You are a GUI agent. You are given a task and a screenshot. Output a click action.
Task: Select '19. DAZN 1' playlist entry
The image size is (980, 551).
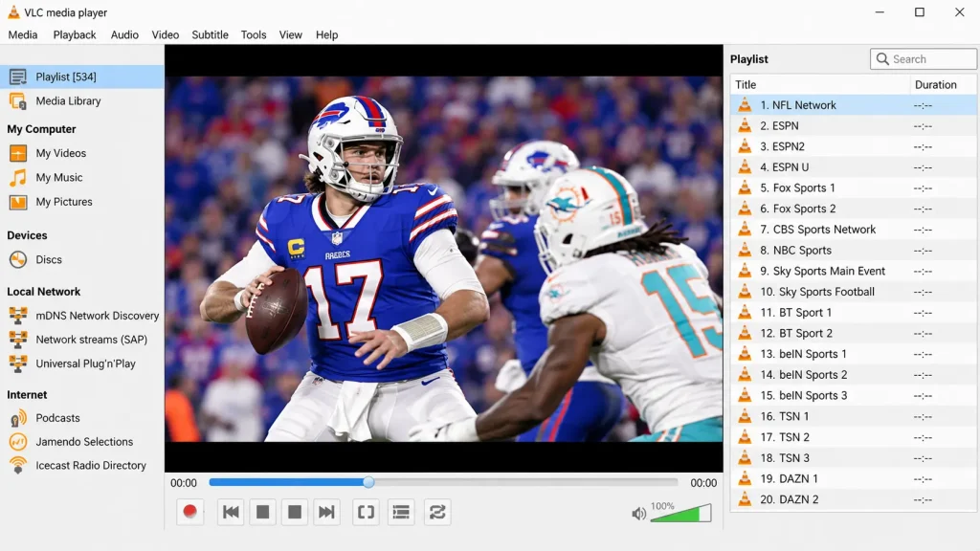853,479
